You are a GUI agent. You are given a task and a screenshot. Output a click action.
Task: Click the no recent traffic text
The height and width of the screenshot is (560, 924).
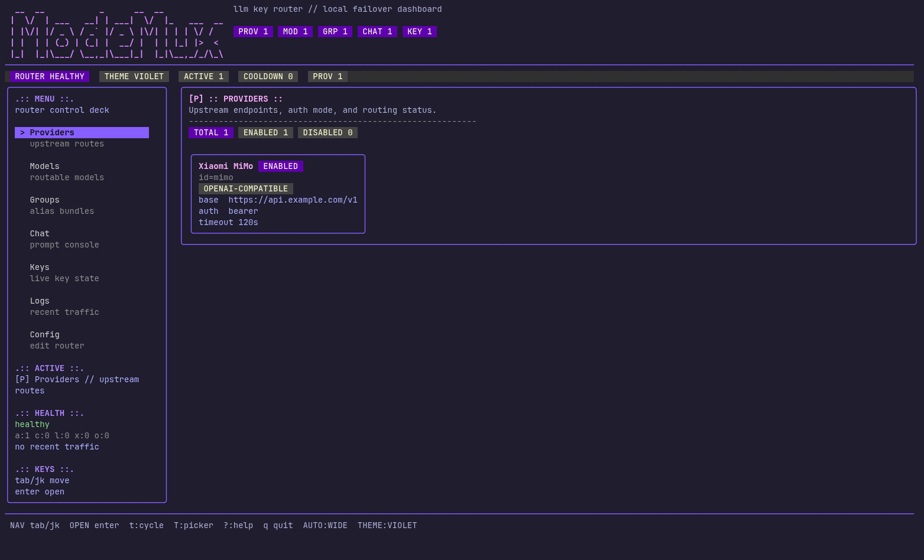(57, 447)
